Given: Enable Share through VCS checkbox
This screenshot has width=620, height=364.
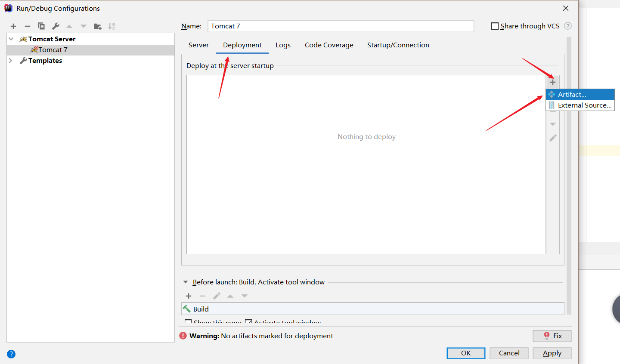Looking at the screenshot, I should click(x=495, y=26).
